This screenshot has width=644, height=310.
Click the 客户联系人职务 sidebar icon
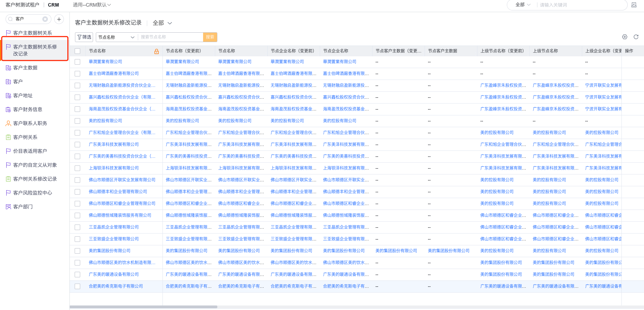coord(8,123)
